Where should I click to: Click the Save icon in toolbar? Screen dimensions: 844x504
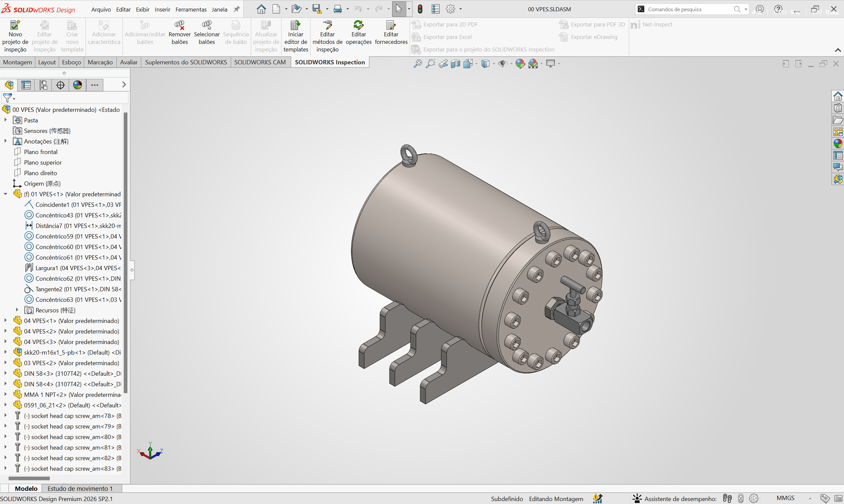pos(317,9)
